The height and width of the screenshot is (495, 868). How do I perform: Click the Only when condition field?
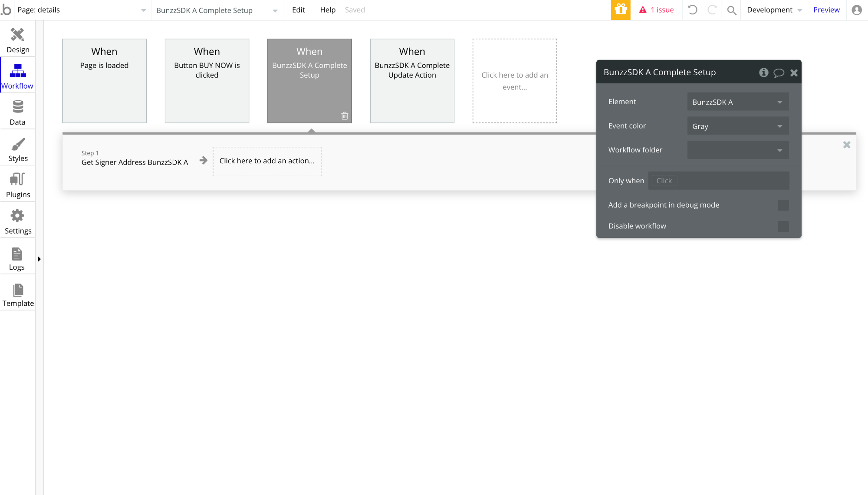tap(719, 181)
